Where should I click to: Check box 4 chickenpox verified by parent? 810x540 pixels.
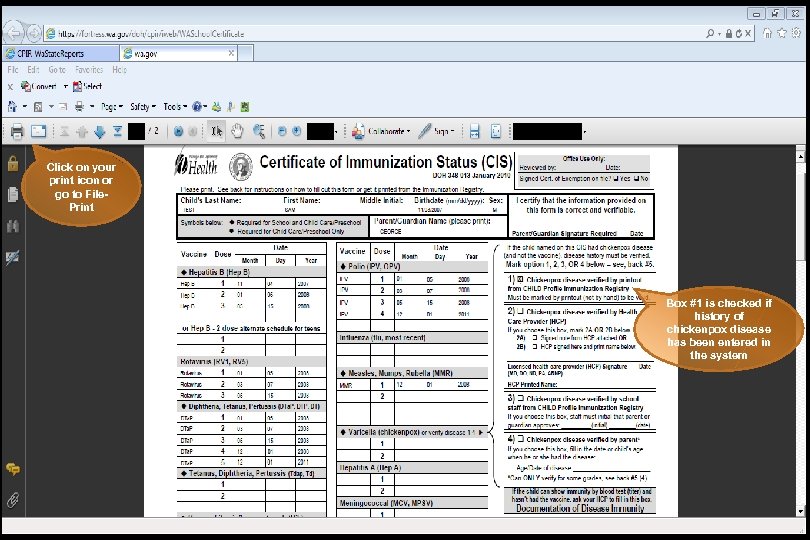tap(521, 439)
